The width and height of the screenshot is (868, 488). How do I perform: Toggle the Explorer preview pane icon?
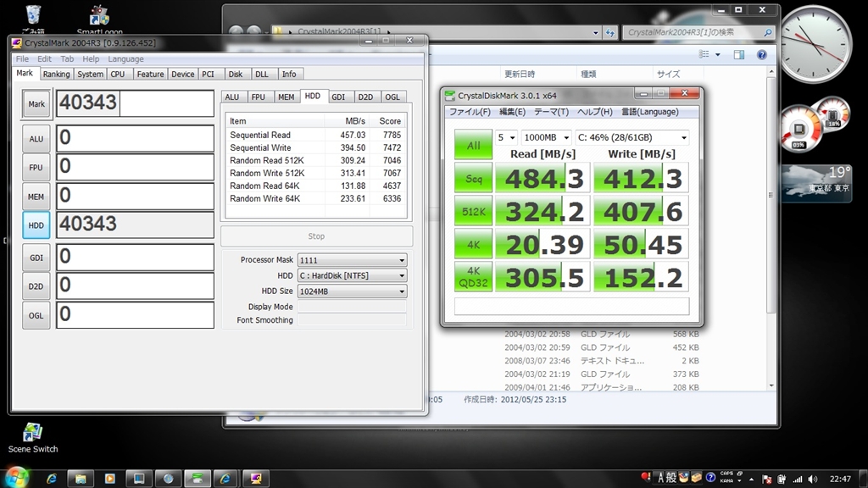[740, 54]
